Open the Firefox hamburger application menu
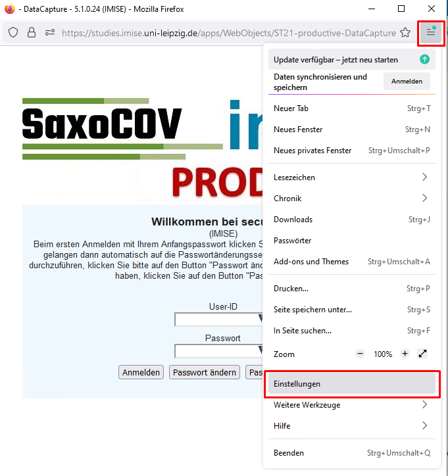 [x=431, y=32]
